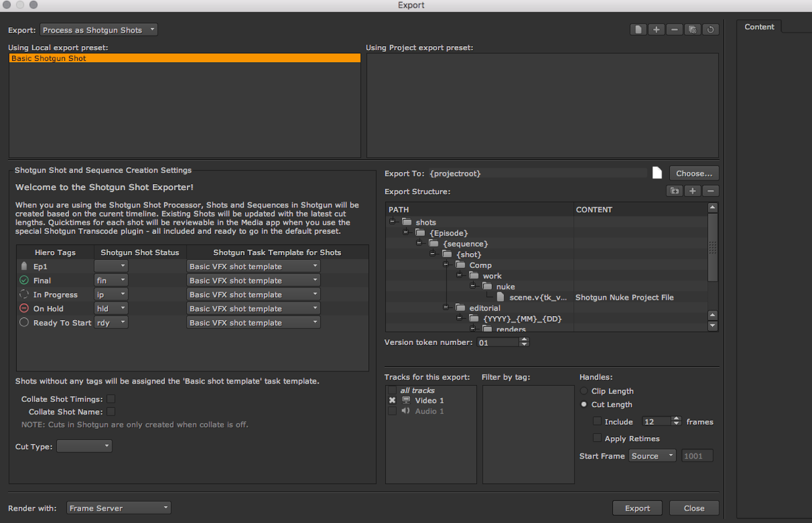Click the nuke folder icon
The height and width of the screenshot is (523, 812).
[x=488, y=286]
